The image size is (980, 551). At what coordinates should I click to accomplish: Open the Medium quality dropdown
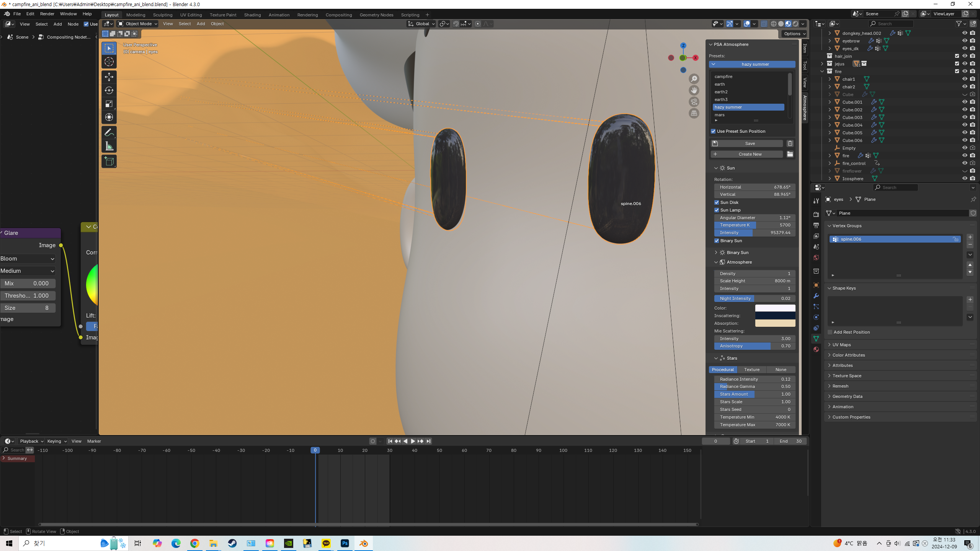tap(28, 271)
